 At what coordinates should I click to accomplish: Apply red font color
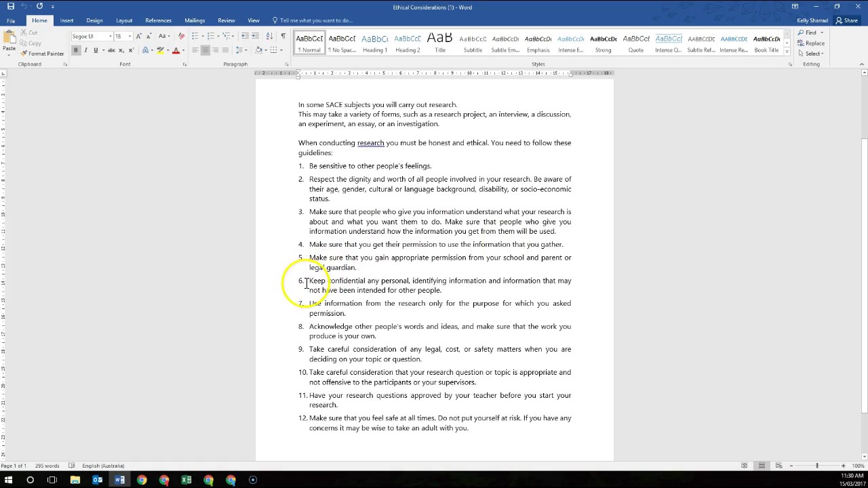click(176, 50)
